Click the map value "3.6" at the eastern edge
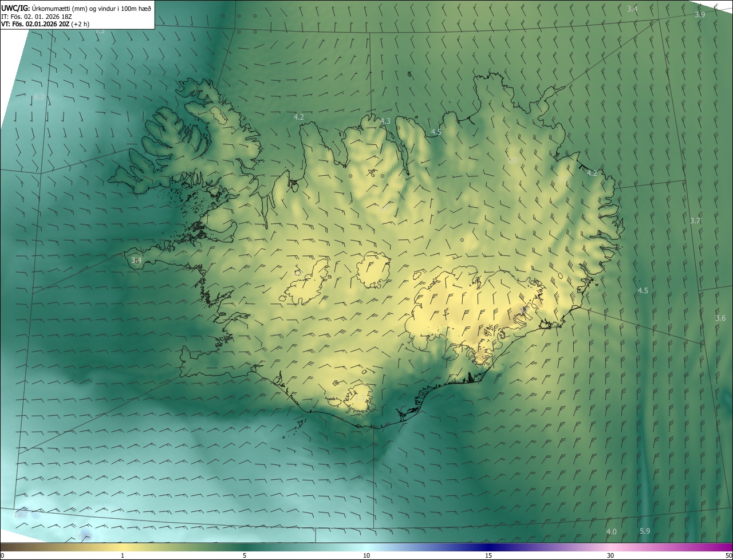733x560 pixels. click(720, 318)
